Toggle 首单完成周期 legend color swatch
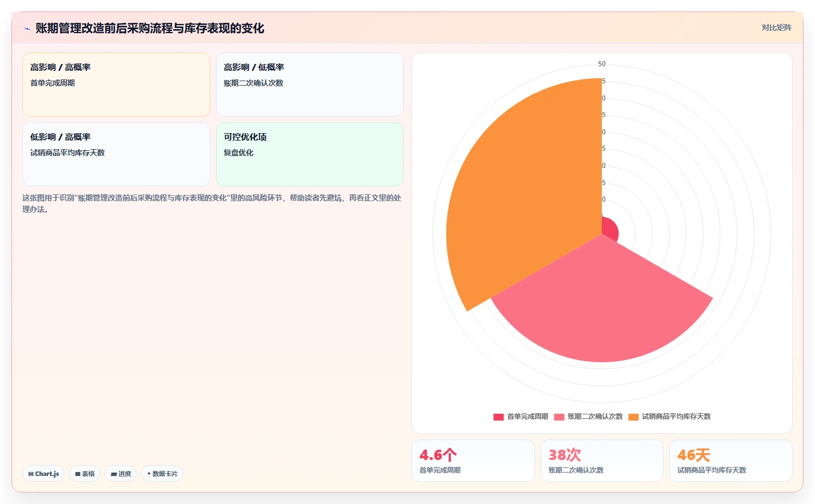The height and width of the screenshot is (504, 815). 498,417
